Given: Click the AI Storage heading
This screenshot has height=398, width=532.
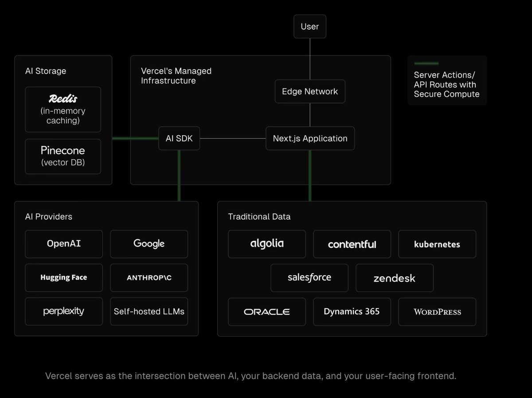Looking at the screenshot, I should pos(46,71).
